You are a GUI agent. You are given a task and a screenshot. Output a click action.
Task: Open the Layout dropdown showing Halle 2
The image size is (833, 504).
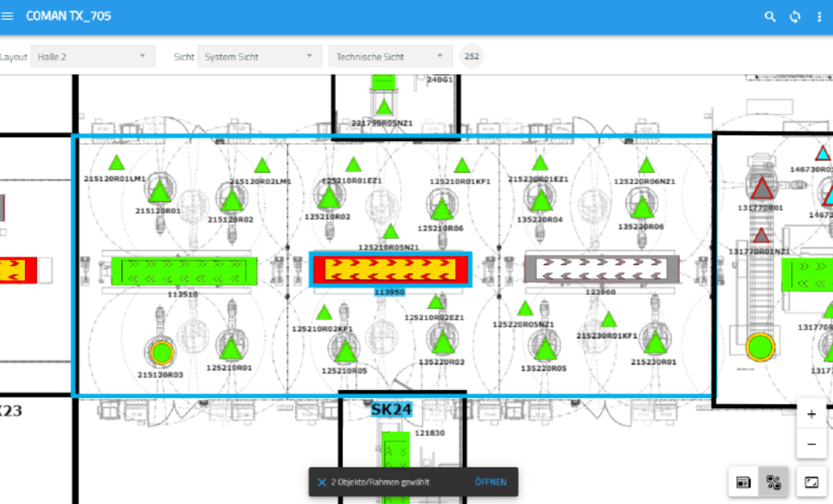pos(93,56)
